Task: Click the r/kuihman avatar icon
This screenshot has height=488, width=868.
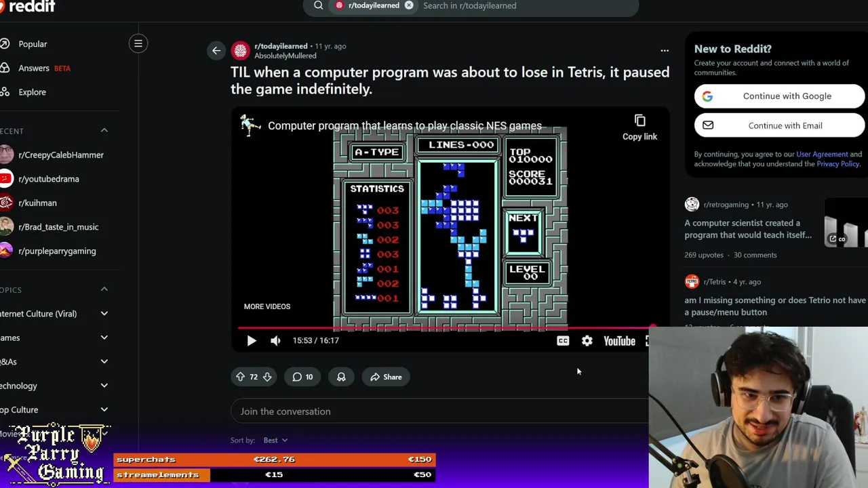Action: [x=6, y=203]
